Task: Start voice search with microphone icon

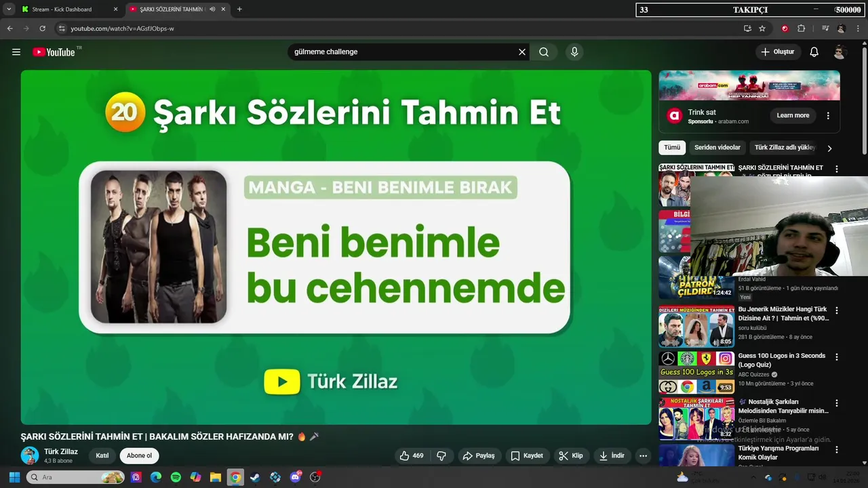Action: [x=574, y=52]
